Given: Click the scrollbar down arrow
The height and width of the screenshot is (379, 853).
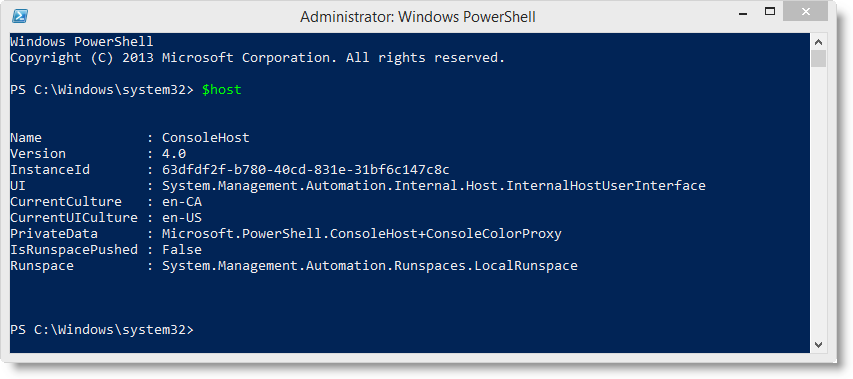Looking at the screenshot, I should pos(818,344).
